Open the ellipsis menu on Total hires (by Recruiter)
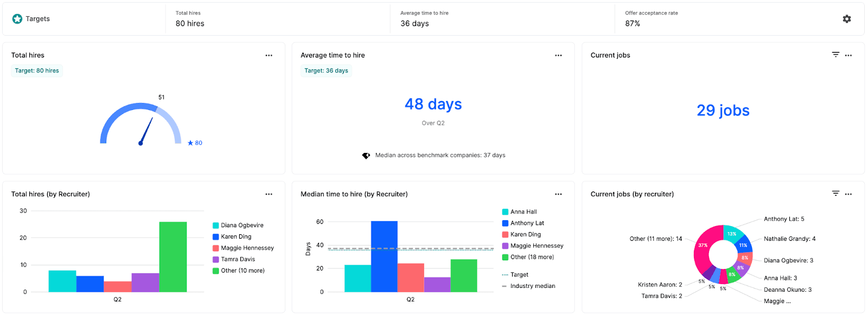Image resolution: width=868 pixels, height=315 pixels. (269, 194)
